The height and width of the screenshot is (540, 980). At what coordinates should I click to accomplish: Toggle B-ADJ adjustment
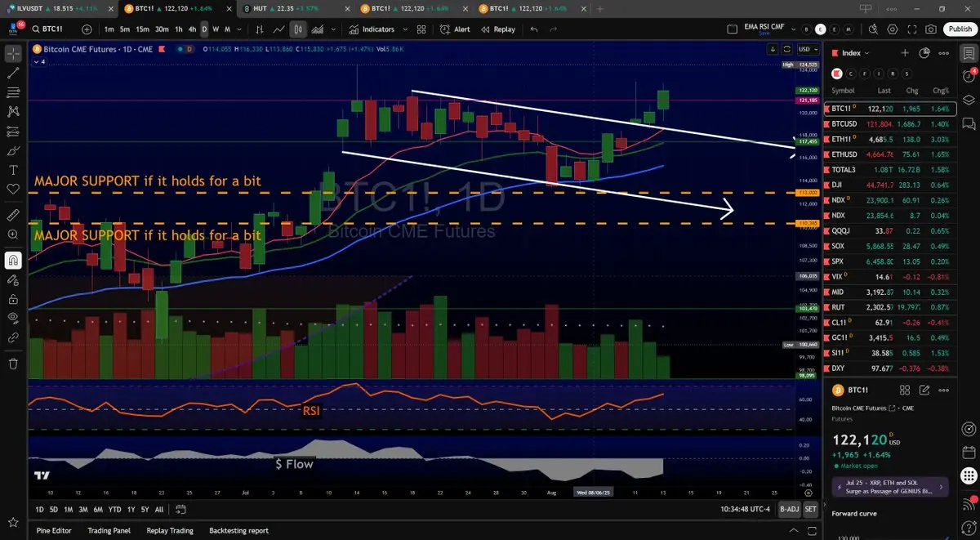pos(789,509)
